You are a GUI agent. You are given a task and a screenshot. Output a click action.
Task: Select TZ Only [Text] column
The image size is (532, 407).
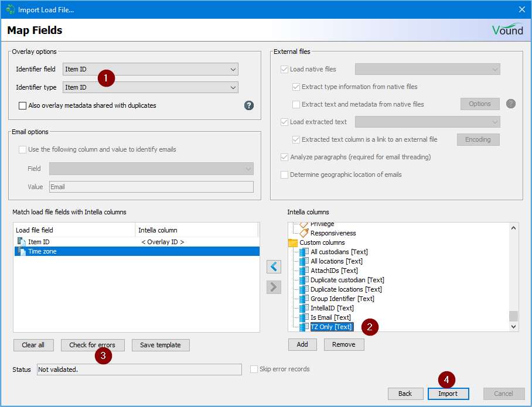pos(332,327)
